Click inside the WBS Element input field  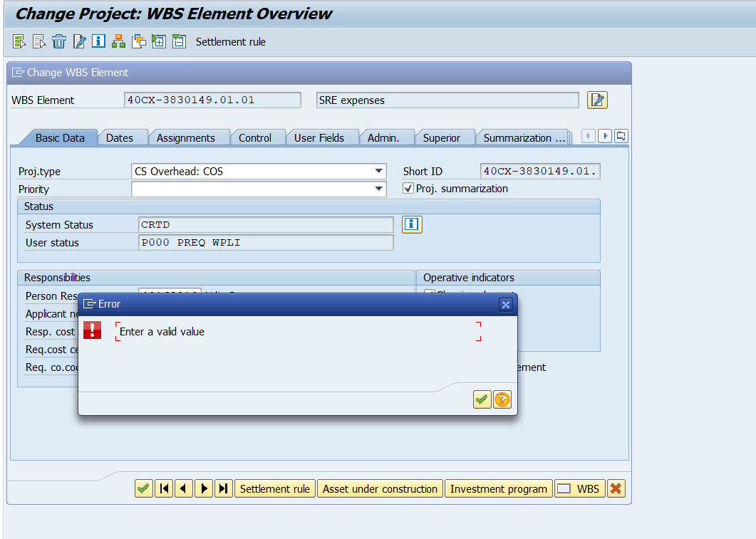coord(212,100)
